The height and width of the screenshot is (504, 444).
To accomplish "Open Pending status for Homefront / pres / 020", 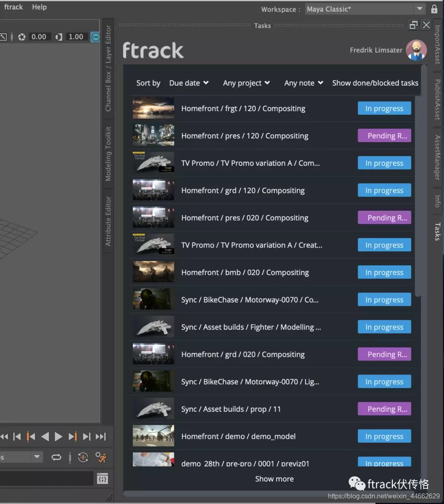I will click(x=384, y=218).
